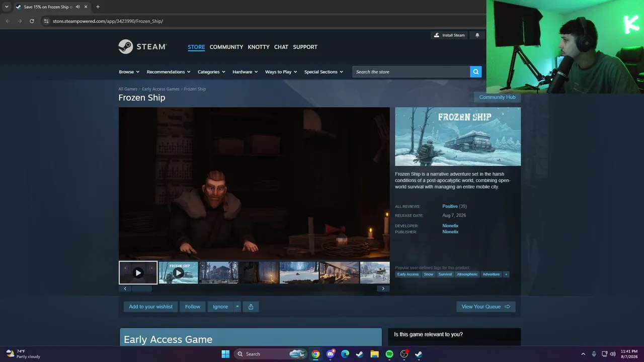The width and height of the screenshot is (644, 362).
Task: Click the weather widget showing 74°F
Action: coord(23,354)
